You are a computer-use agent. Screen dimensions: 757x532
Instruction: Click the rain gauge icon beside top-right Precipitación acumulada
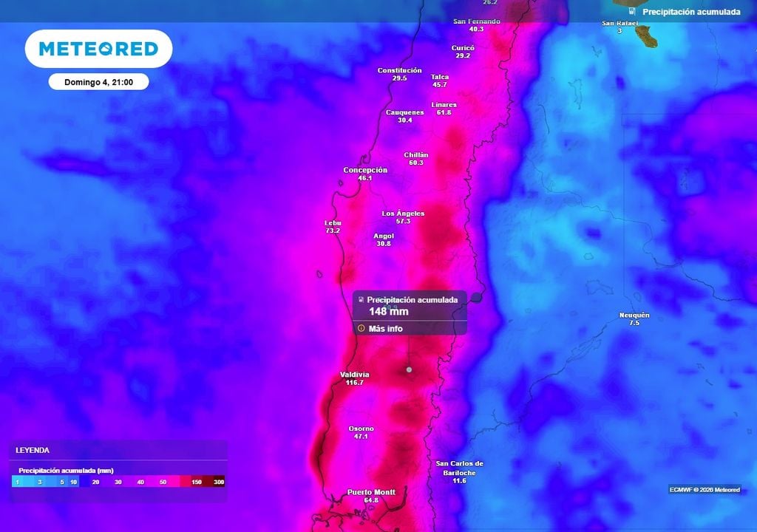(632, 11)
